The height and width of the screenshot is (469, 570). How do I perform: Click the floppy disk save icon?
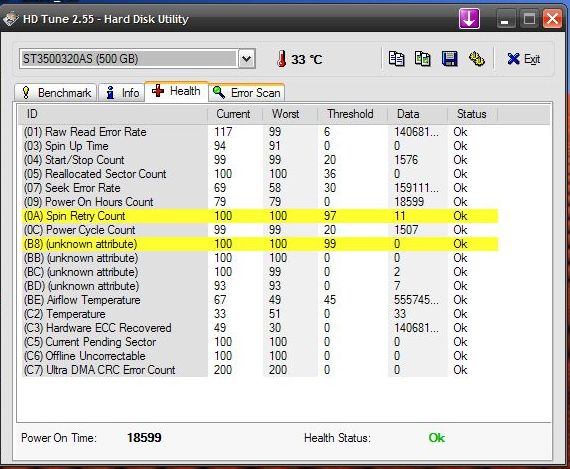point(450,59)
